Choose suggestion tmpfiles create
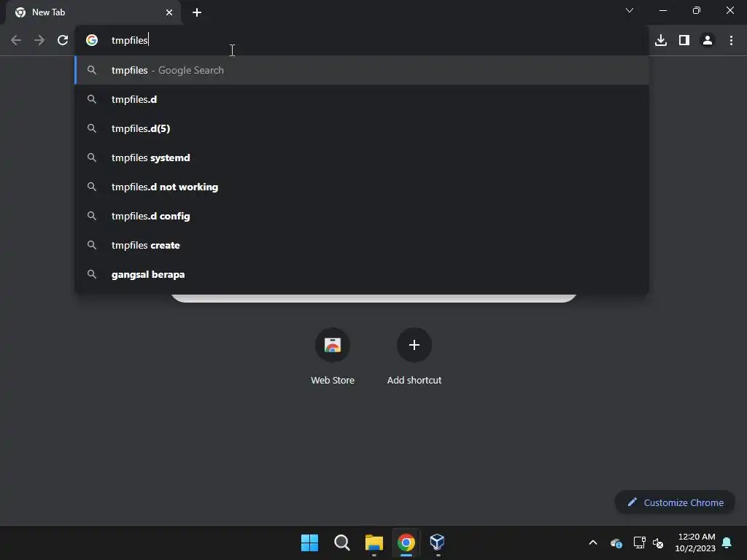 pyautogui.click(x=362, y=245)
